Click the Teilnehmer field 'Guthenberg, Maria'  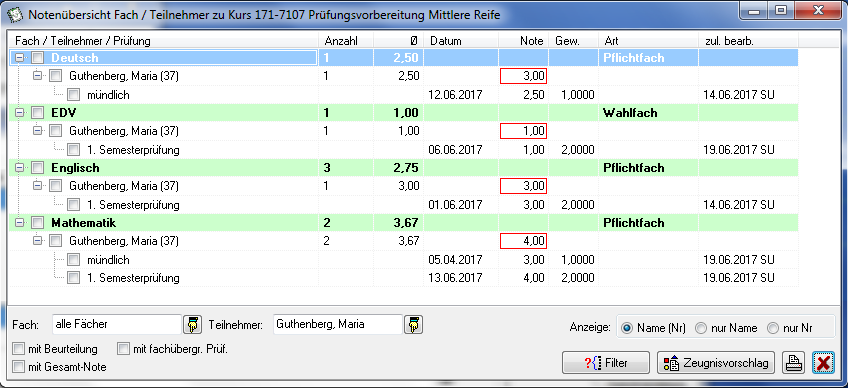(338, 325)
